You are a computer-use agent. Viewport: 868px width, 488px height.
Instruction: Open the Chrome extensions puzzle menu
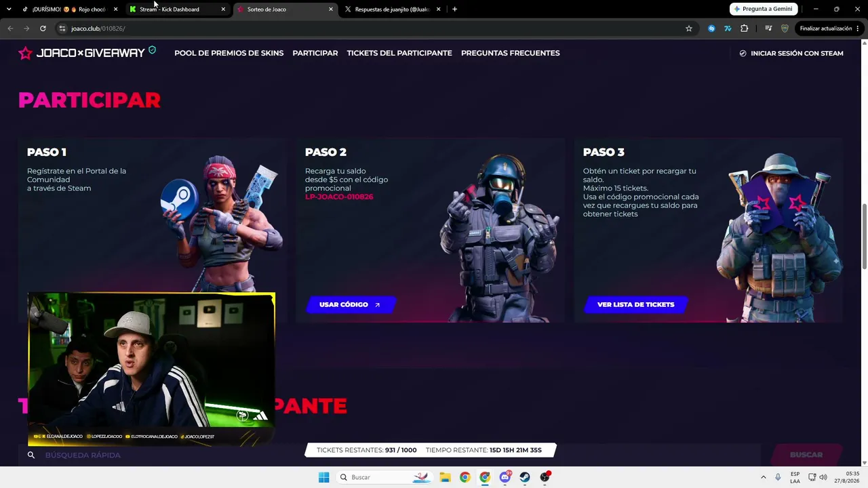click(745, 28)
